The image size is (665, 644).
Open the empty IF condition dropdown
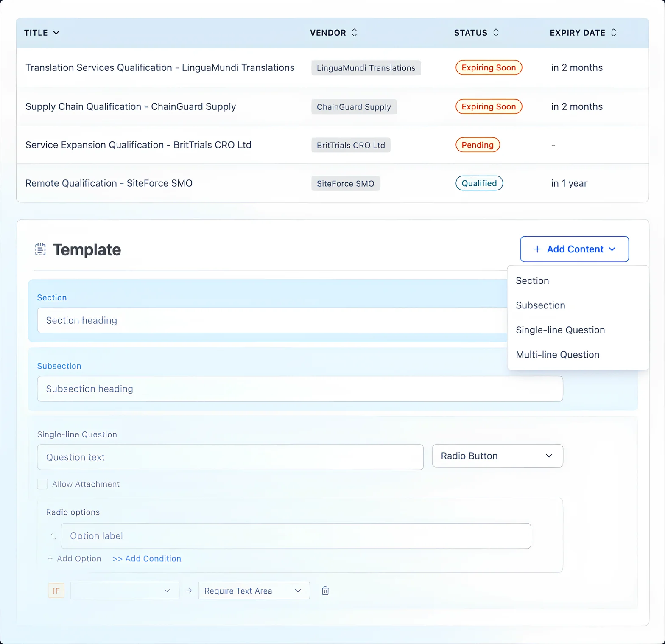[x=125, y=591]
